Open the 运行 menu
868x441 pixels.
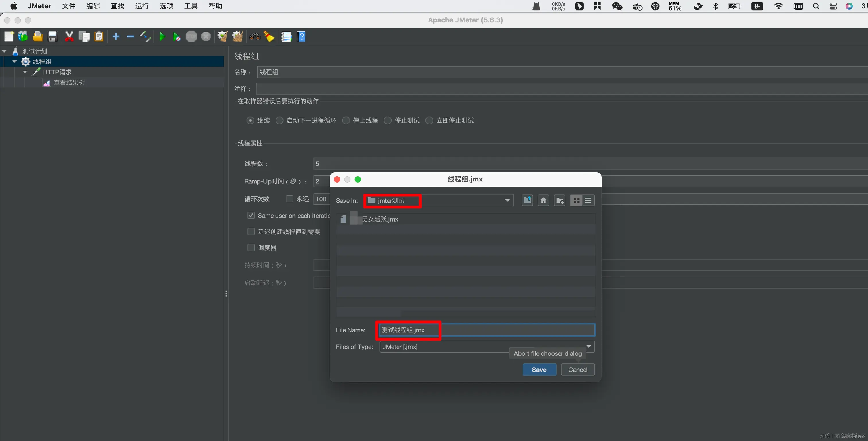pos(142,6)
